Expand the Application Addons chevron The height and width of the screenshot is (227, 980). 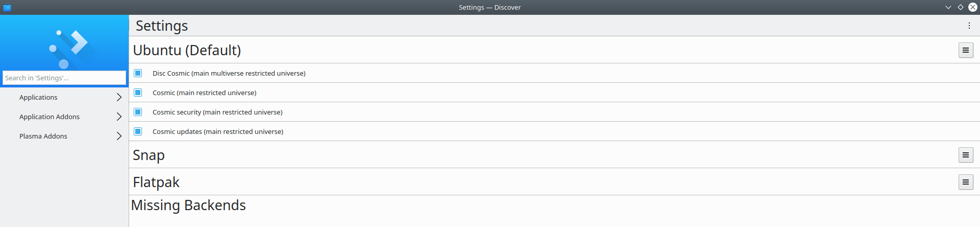pyautogui.click(x=119, y=117)
